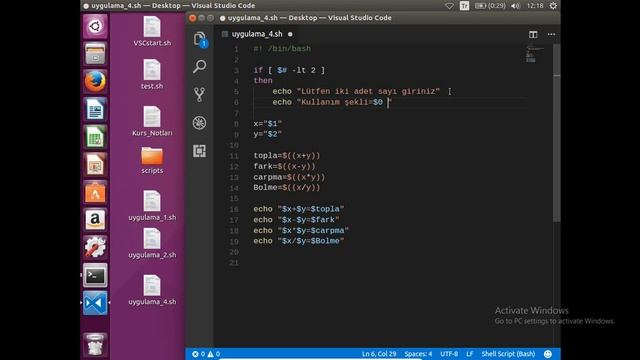Image resolution: width=640 pixels, height=360 pixels.
Task: Click Visual Studio Code launcher icon
Action: pyautogui.click(x=95, y=303)
